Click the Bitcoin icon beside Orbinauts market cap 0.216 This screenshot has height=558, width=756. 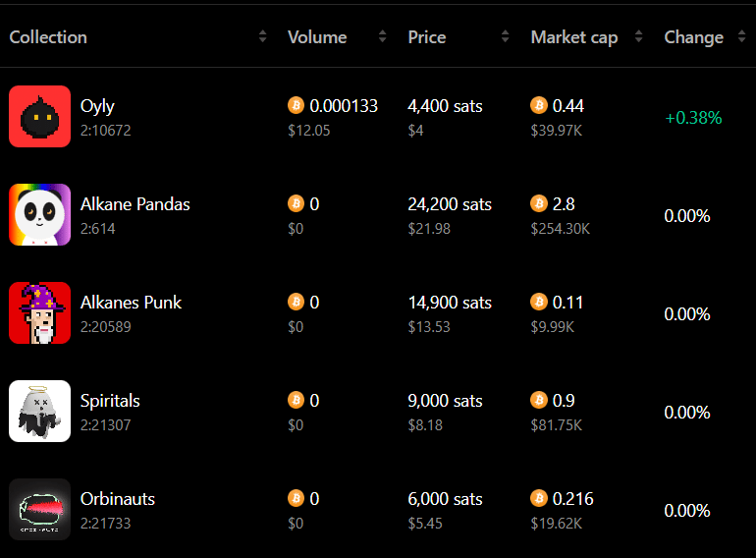[539, 498]
